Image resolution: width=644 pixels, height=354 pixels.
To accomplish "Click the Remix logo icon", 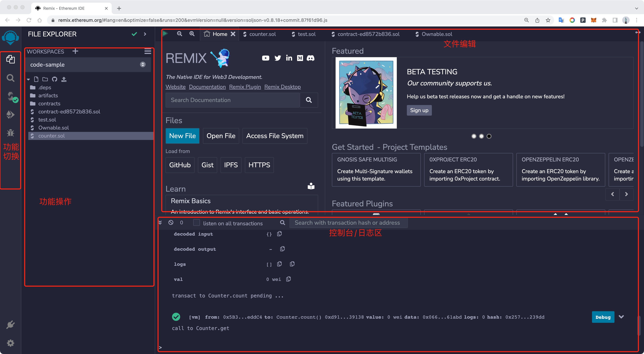I will click(x=11, y=38).
